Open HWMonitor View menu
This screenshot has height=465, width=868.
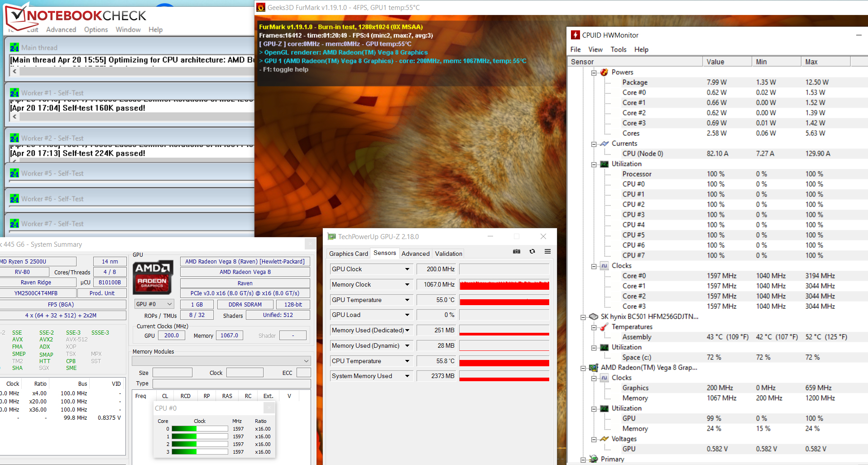click(x=595, y=49)
